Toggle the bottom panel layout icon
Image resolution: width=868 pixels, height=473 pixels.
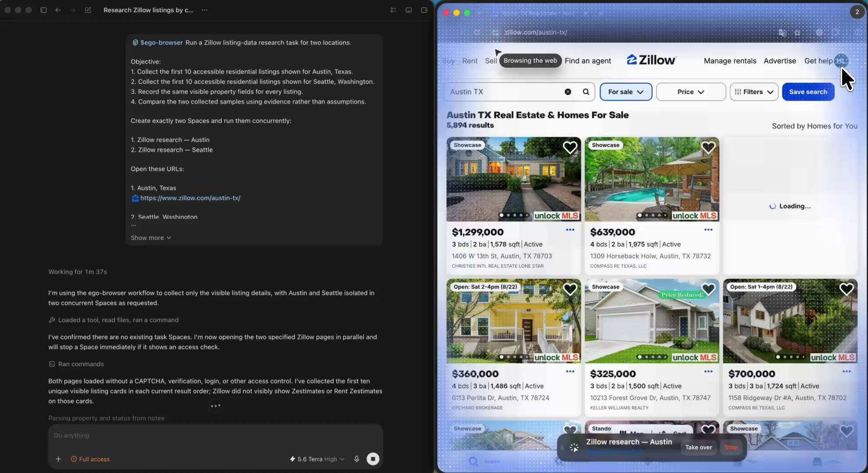tap(409, 10)
